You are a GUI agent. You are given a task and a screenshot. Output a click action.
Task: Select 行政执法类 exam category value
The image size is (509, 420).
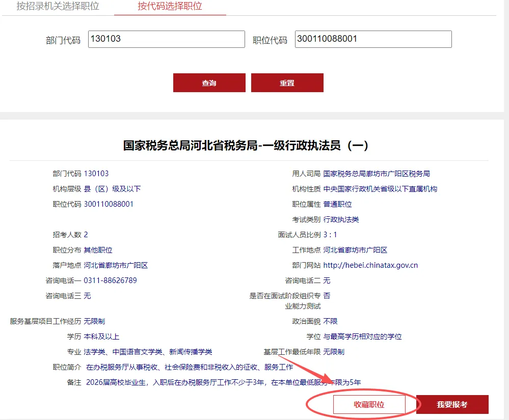[341, 219]
